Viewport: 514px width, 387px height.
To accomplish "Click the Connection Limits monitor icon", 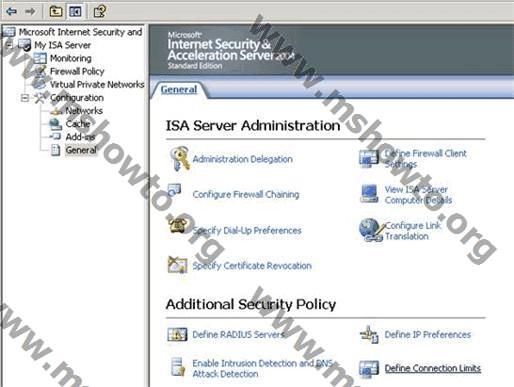I will [369, 369].
